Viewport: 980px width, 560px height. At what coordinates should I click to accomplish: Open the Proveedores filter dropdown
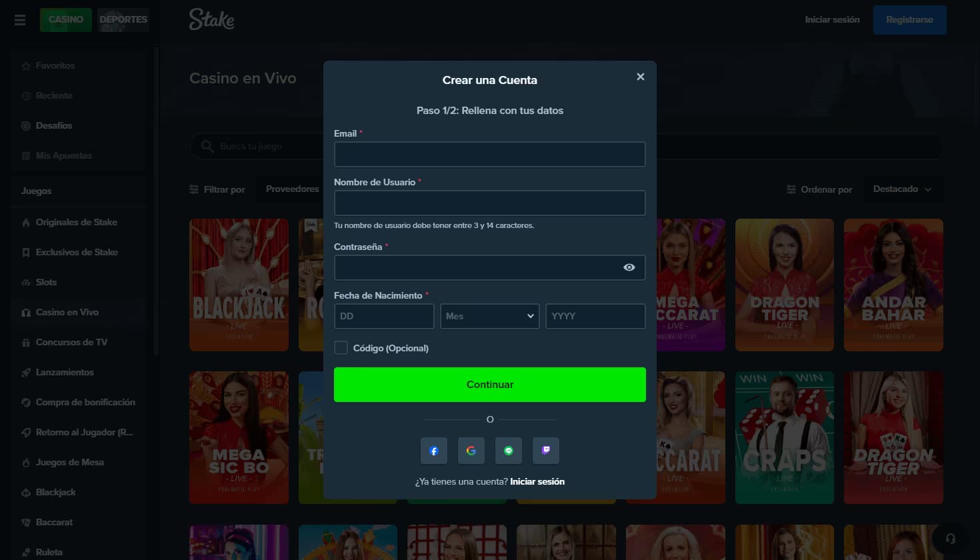click(x=292, y=189)
